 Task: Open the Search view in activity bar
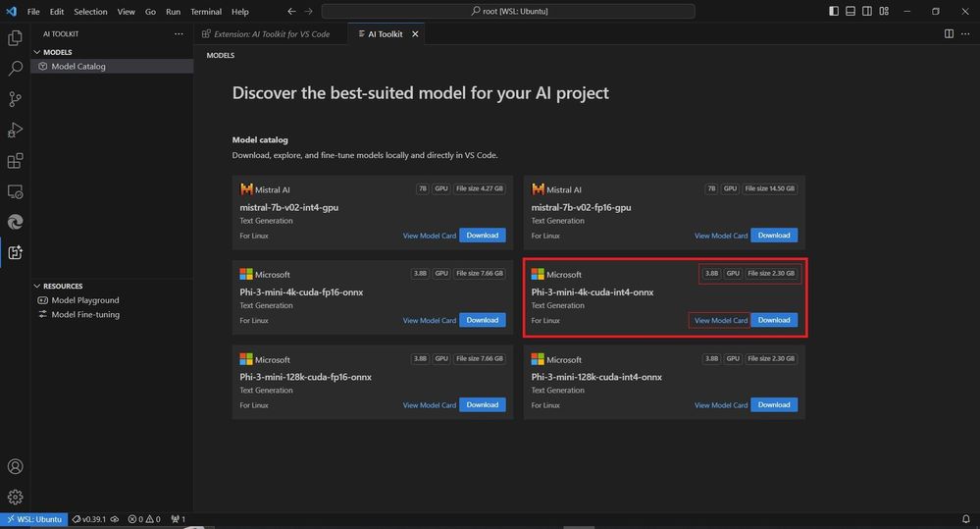pyautogui.click(x=15, y=68)
